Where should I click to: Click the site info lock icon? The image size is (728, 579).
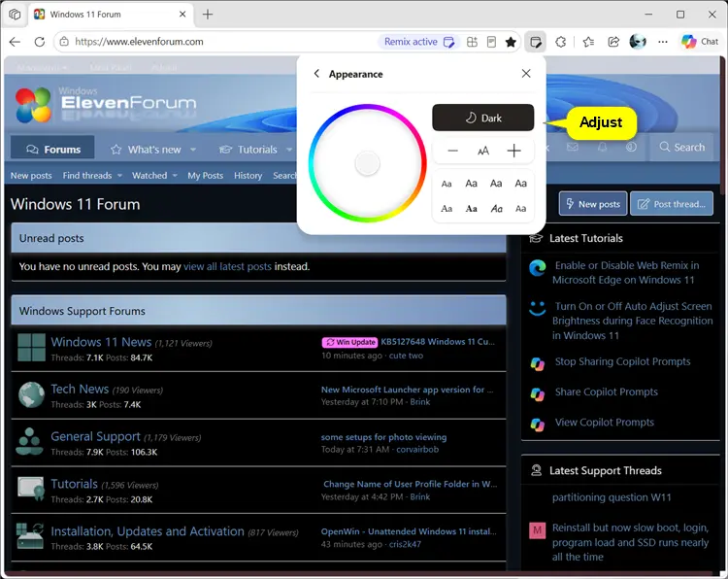click(64, 42)
